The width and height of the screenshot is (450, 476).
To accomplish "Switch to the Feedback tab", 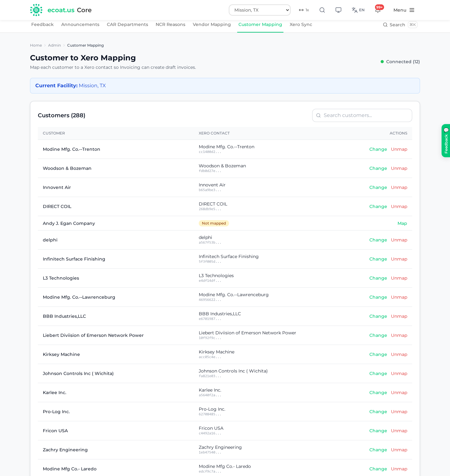I will [x=42, y=25].
